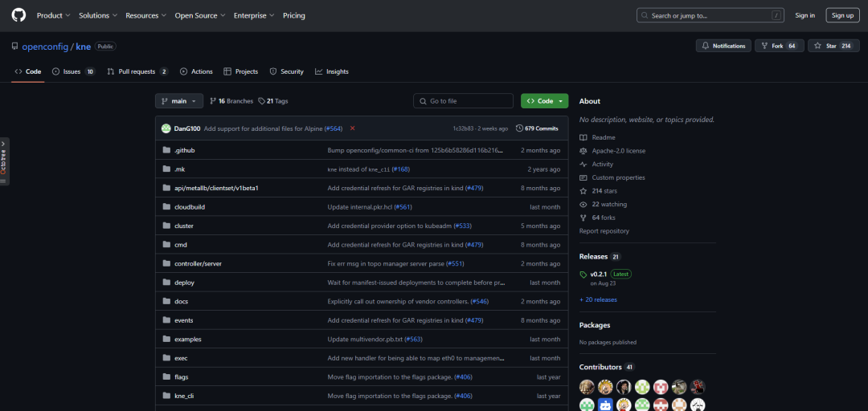Open pull request #564 link in commit
This screenshot has height=411, width=868.
[x=334, y=128]
